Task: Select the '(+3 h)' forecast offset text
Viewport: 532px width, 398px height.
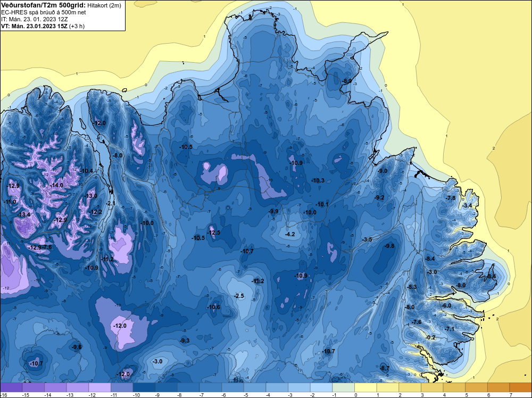Action: point(77,26)
